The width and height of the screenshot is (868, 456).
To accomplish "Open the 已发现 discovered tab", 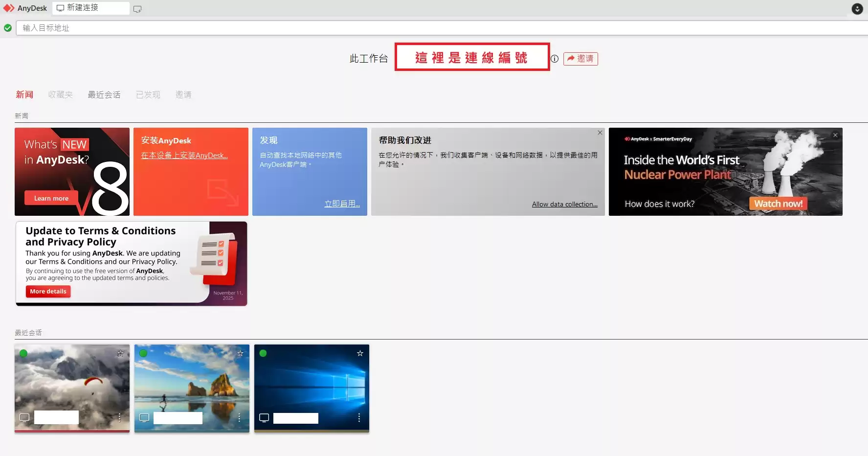I will click(x=148, y=94).
